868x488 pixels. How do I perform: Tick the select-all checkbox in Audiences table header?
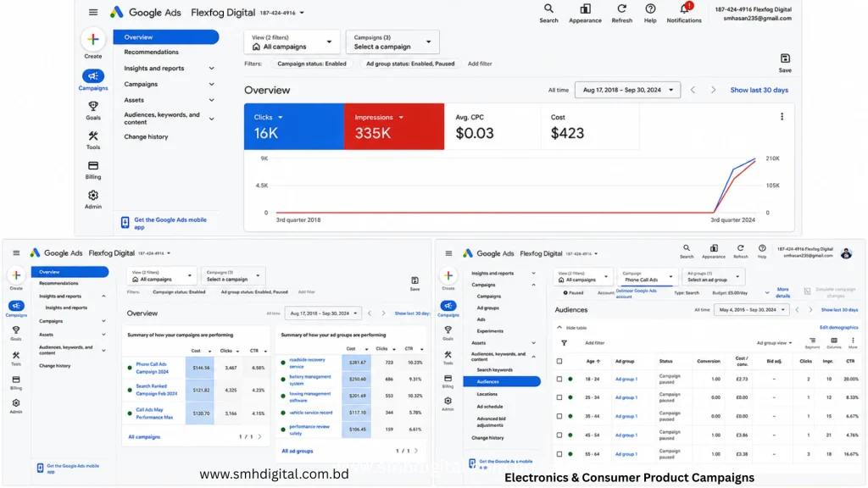pos(559,361)
